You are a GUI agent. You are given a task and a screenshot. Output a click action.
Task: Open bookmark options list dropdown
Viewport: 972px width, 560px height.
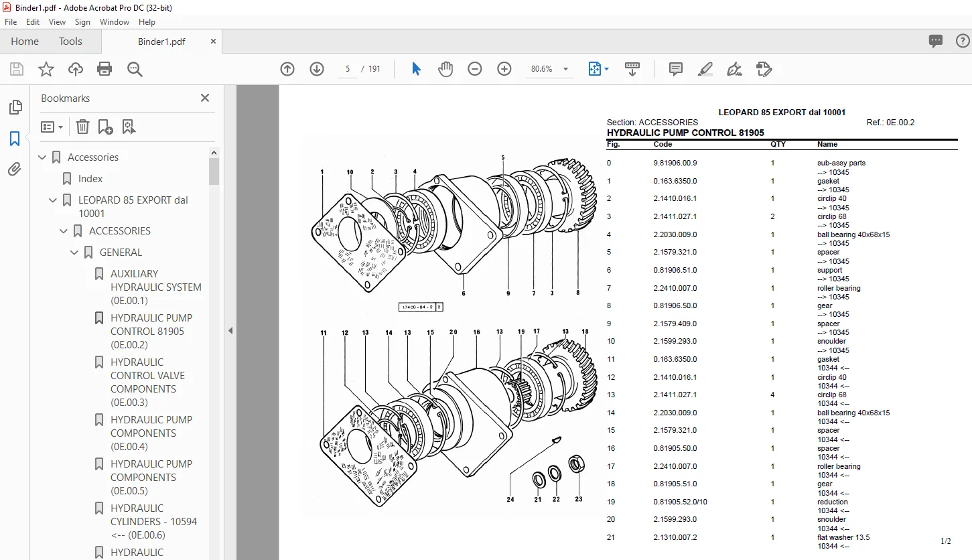click(x=52, y=127)
